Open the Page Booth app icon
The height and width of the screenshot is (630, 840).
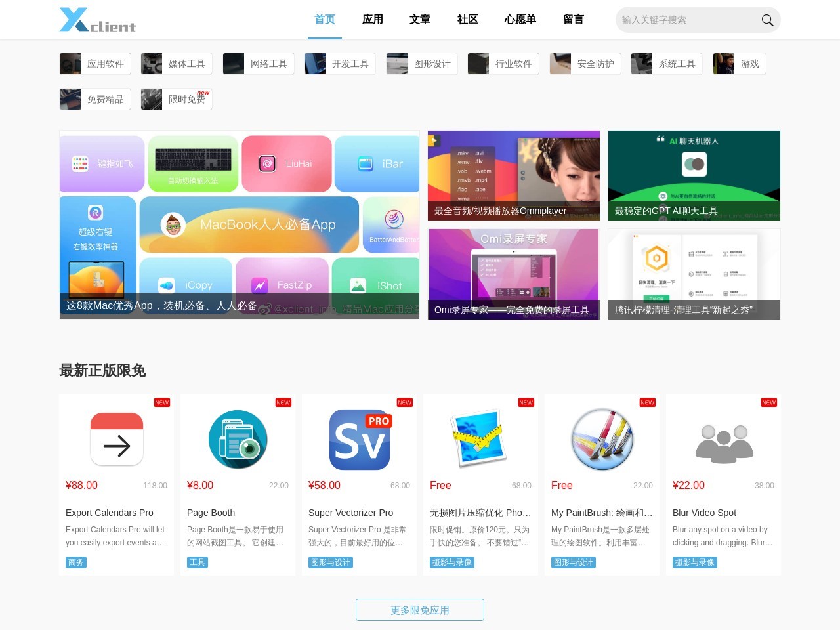[x=238, y=439]
